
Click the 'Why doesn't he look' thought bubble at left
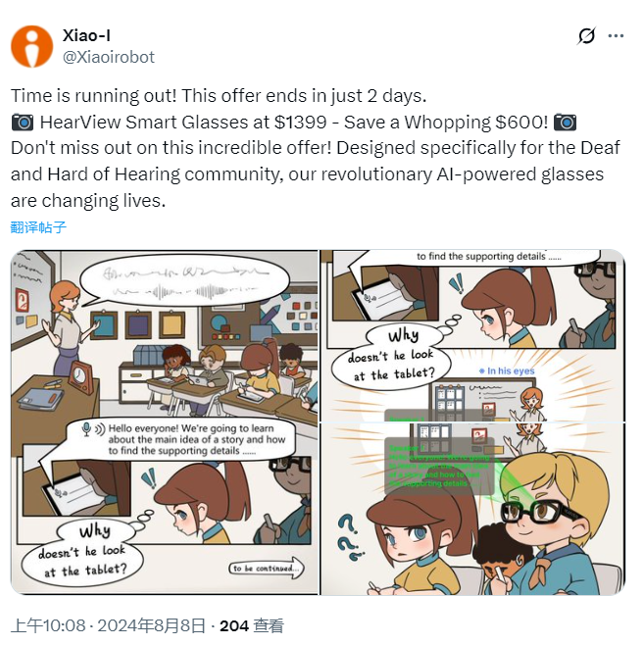[82, 551]
